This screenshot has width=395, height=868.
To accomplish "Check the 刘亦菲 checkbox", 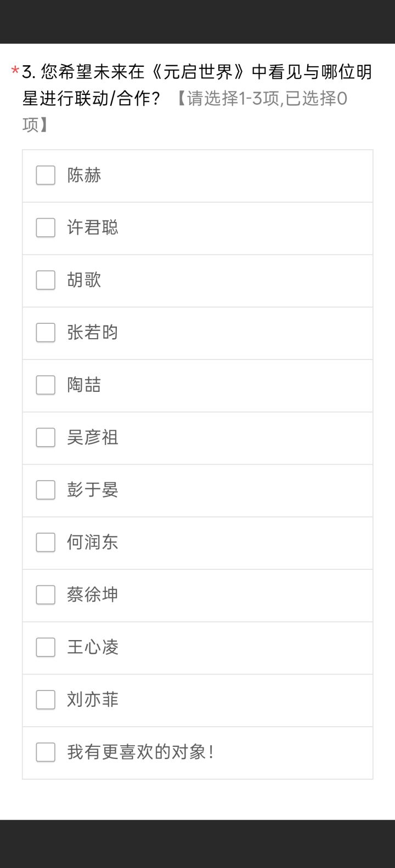I will pos(46,700).
